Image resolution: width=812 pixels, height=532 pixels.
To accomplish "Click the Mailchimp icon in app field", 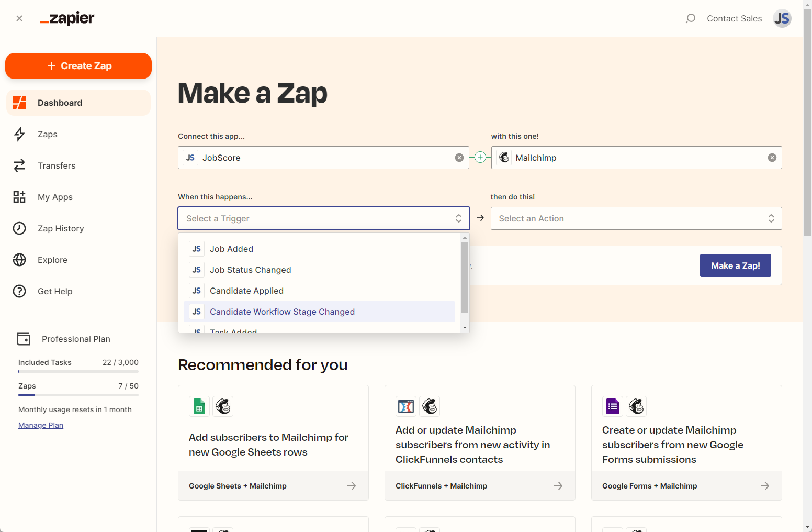I will tap(504, 158).
